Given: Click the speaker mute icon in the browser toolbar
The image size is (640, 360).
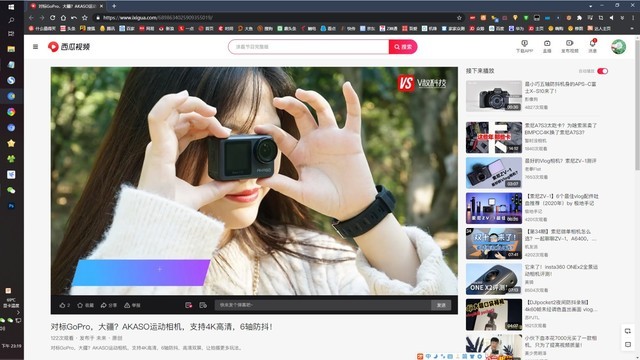Looking at the screenshot, I should pyautogui.click(x=611, y=18).
